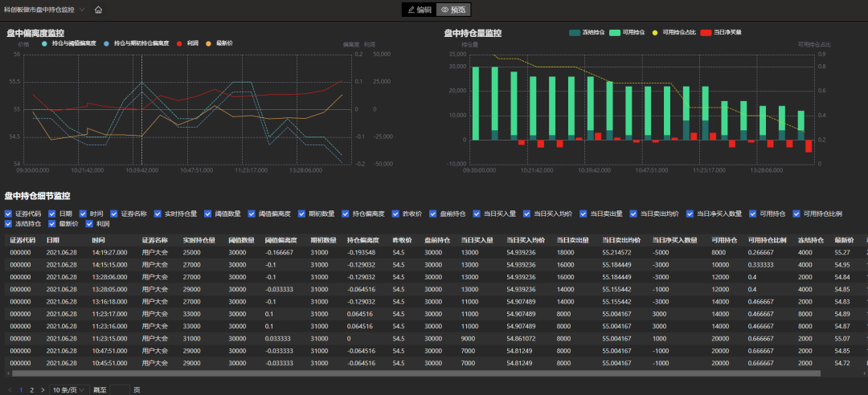This screenshot has height=395, width=868.
Task: Uncheck the 可用持仓比例 column checkbox
Action: [796, 214]
